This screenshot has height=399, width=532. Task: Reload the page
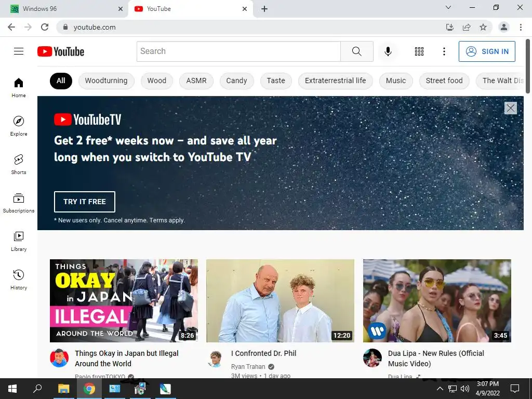[x=45, y=27]
